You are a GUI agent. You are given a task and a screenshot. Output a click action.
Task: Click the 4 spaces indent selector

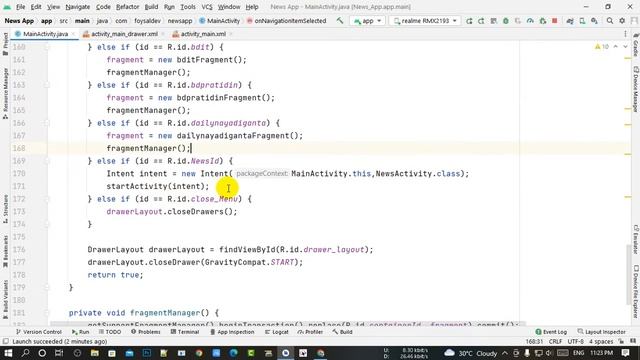[601, 341]
